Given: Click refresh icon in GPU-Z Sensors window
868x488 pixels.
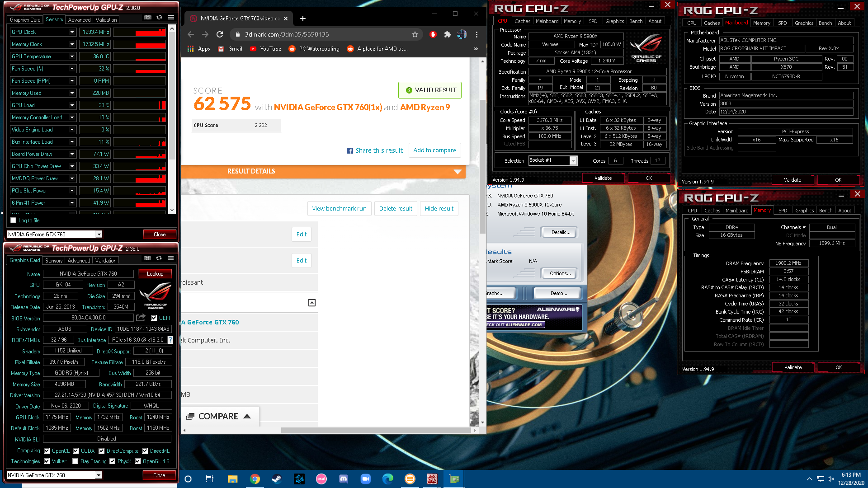Looking at the screenshot, I should click(x=160, y=18).
